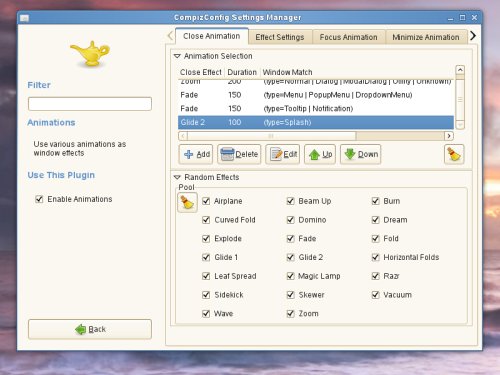Toggle Fold effect
Viewport: 500px width, 375px height.
375,238
